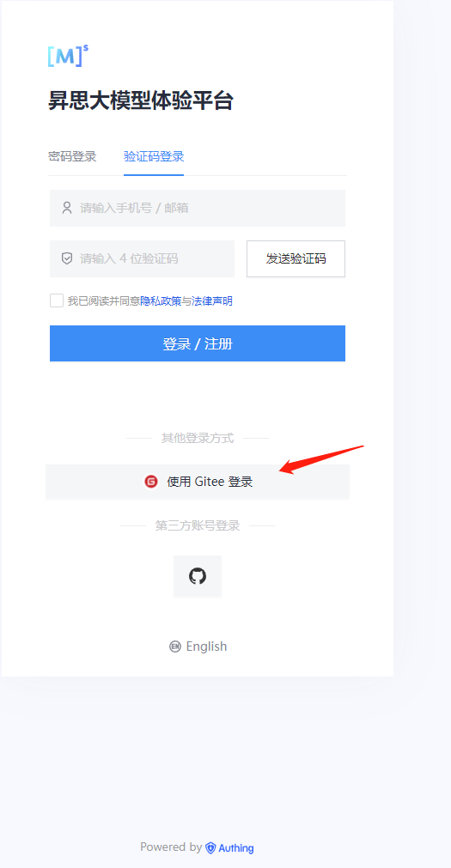
Task: Open the 法律声明 link
Action: (x=211, y=301)
